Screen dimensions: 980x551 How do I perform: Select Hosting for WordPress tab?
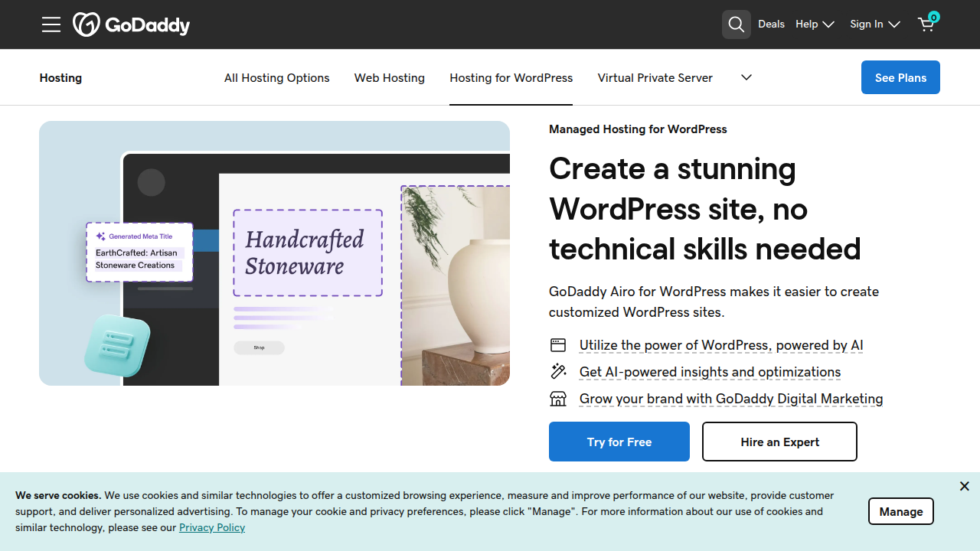coord(511,78)
